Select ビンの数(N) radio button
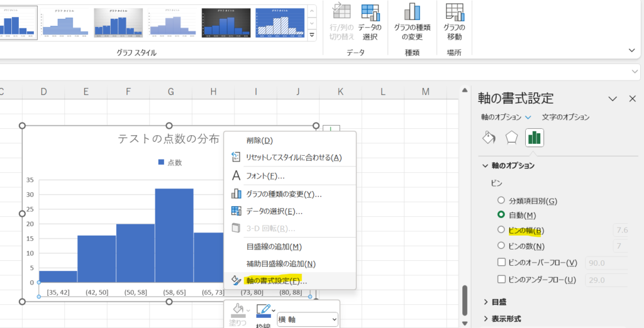644x328 pixels. (501, 246)
